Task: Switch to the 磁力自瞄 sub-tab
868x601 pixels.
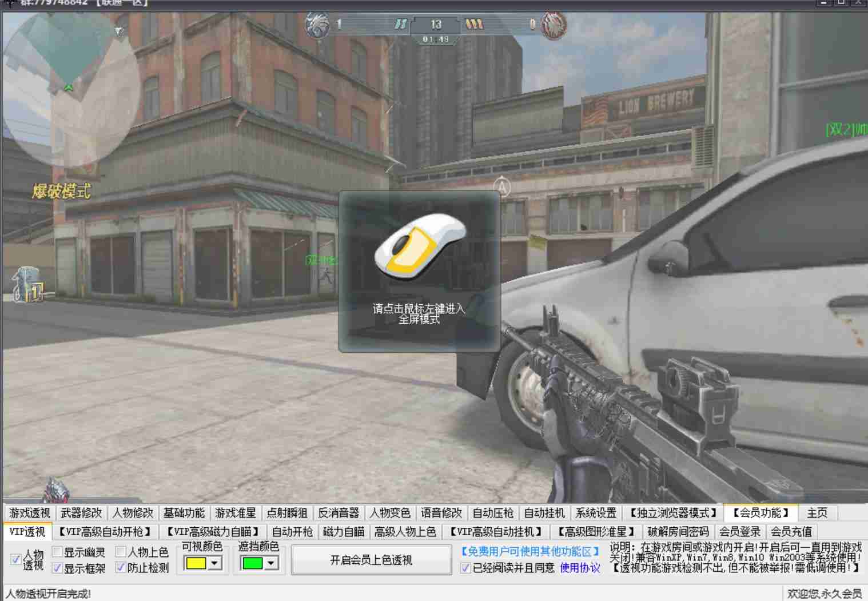Action: [x=344, y=532]
